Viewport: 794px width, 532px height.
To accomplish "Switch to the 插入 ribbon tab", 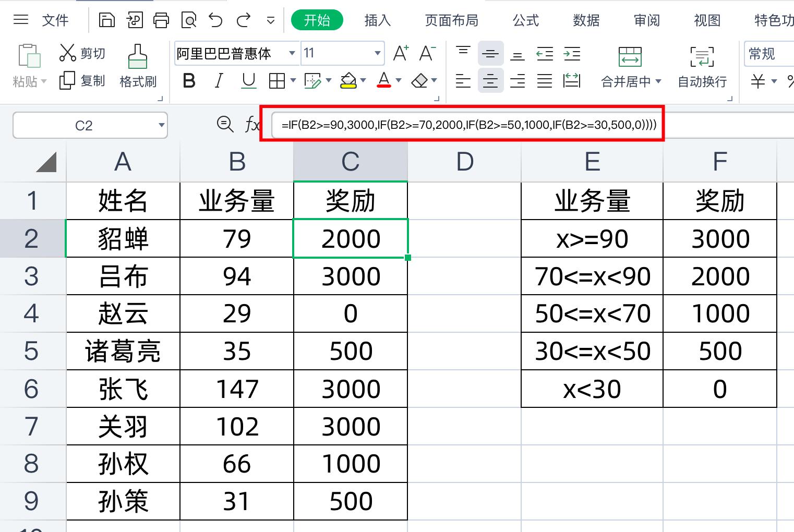I will pyautogui.click(x=377, y=20).
